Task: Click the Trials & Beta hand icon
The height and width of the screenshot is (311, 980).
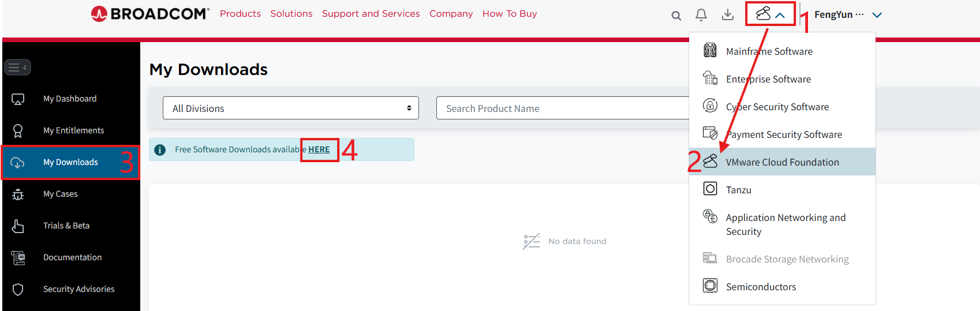Action: coord(18,226)
